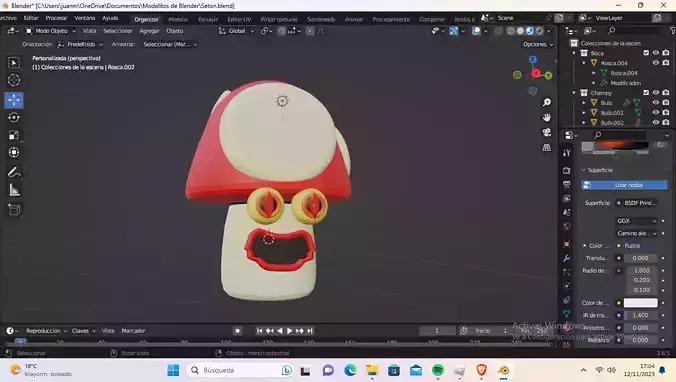Viewport: 676px width, 382px height.
Task: Hide Rosca.004 object with eye icon
Action: pyautogui.click(x=656, y=63)
